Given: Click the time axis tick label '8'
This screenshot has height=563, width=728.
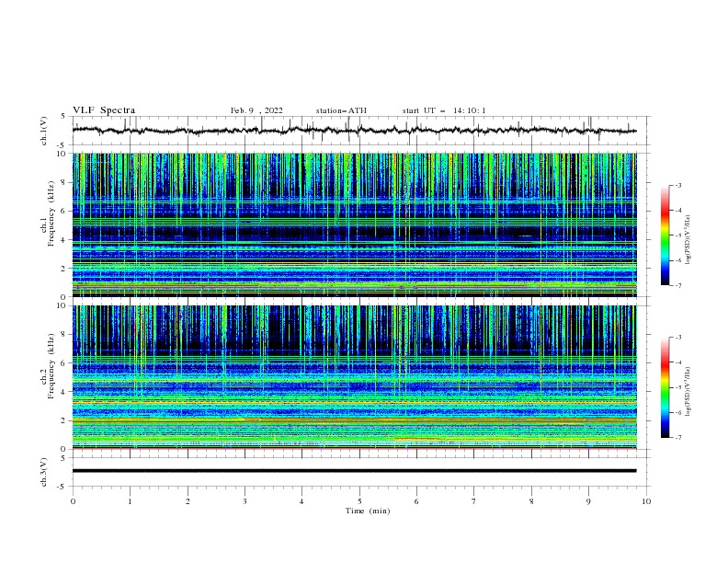Looking at the screenshot, I should (531, 501).
